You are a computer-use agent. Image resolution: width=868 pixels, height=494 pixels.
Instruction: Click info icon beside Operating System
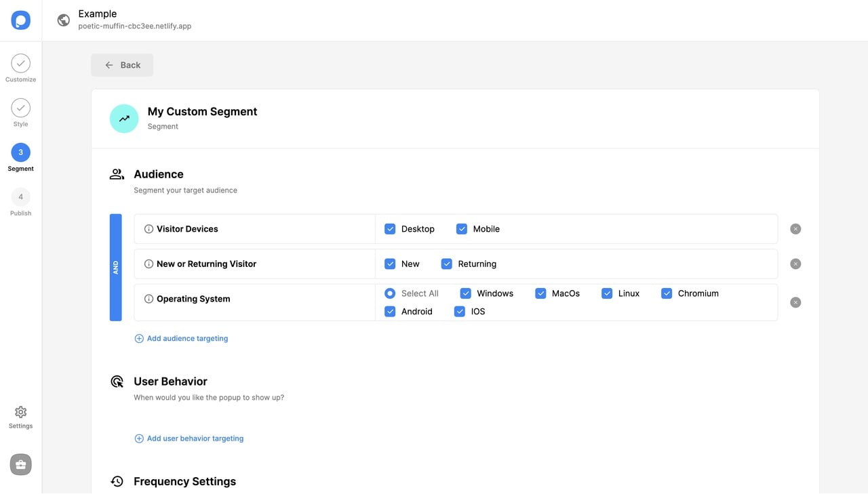pyautogui.click(x=149, y=299)
